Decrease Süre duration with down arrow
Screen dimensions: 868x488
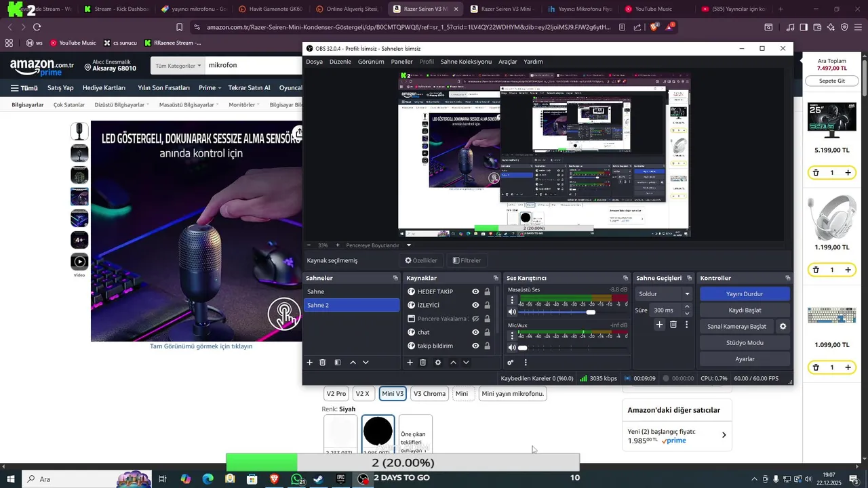pos(687,313)
